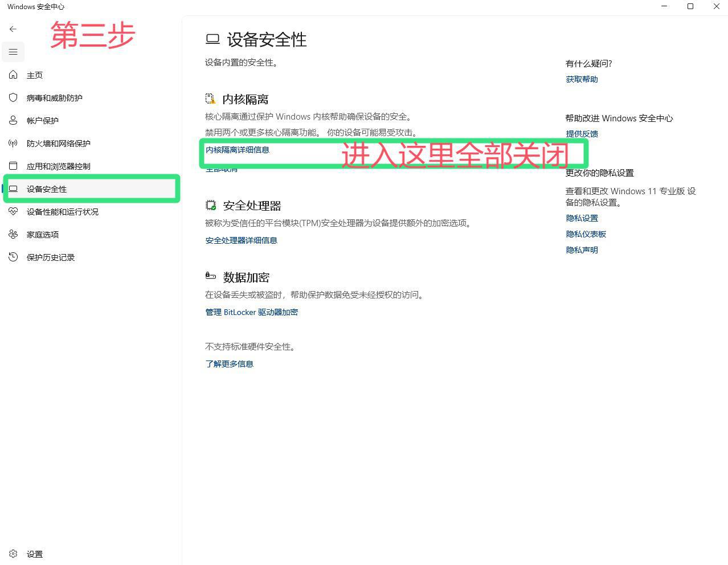Click 提供反馈 link

(582, 134)
